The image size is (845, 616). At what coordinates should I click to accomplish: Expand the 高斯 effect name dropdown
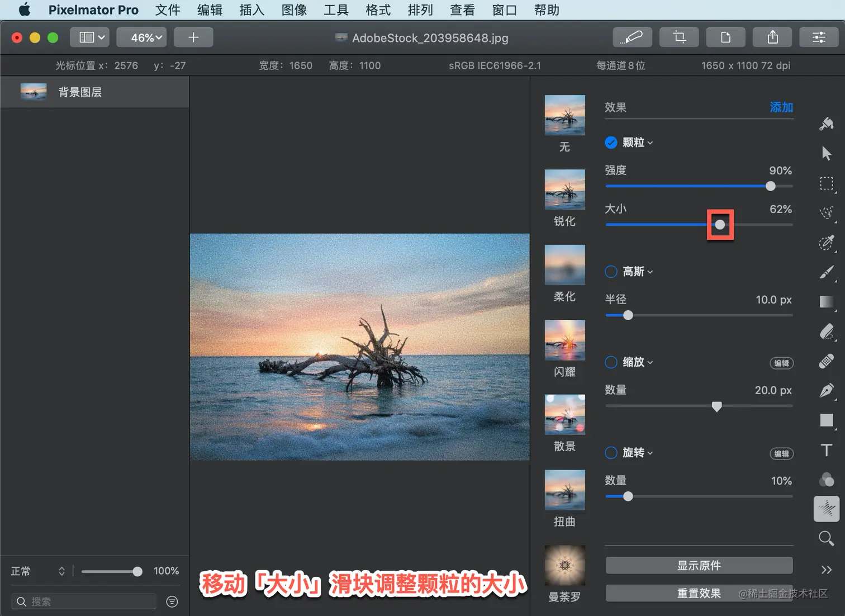tap(638, 272)
